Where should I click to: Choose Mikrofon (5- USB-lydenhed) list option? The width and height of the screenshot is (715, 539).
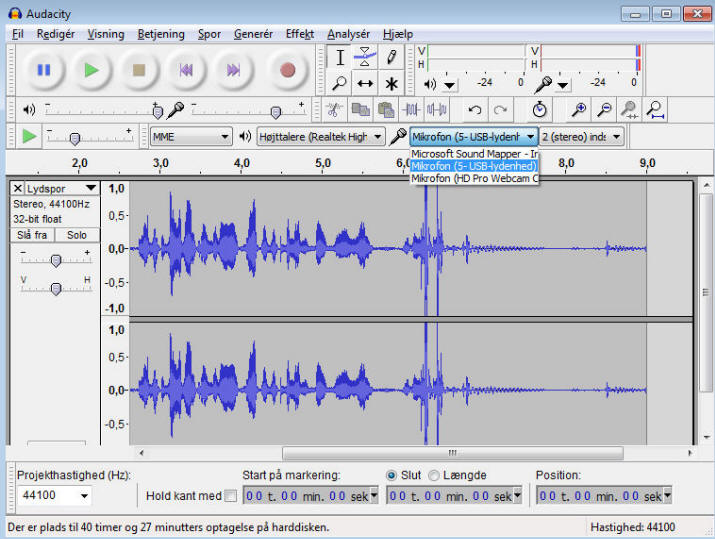[x=474, y=166]
